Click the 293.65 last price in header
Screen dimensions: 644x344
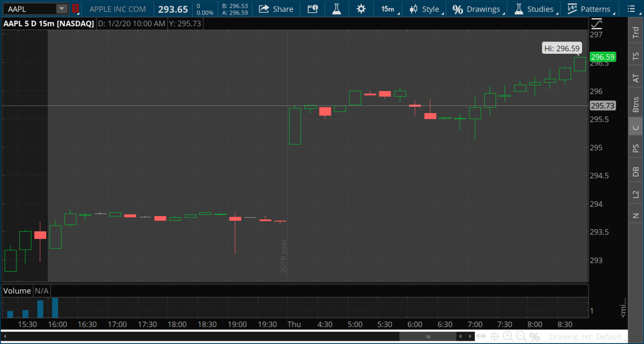tap(173, 9)
